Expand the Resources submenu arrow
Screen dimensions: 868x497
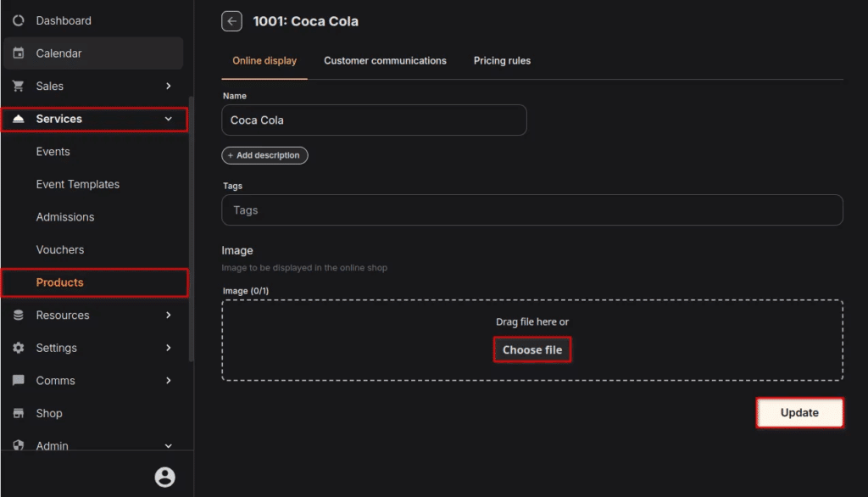tap(168, 316)
